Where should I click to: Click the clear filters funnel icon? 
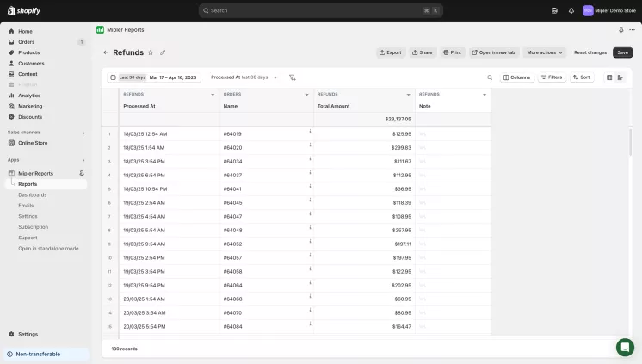(293, 77)
